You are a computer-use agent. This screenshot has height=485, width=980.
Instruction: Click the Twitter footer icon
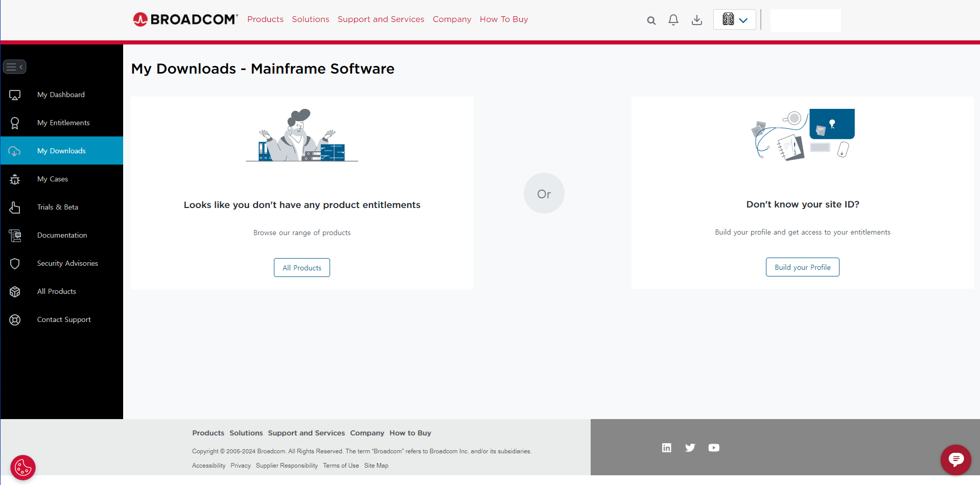(690, 448)
